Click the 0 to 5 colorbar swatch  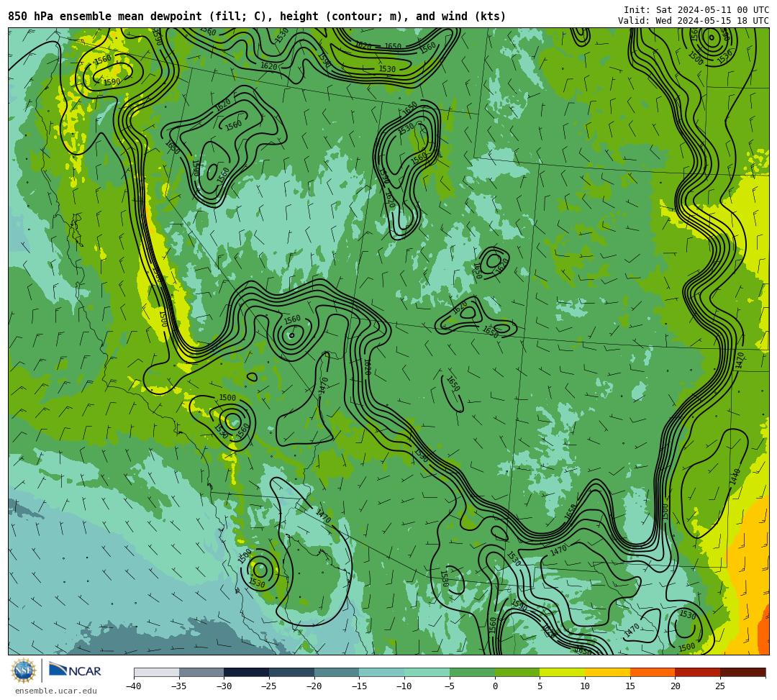517,672
